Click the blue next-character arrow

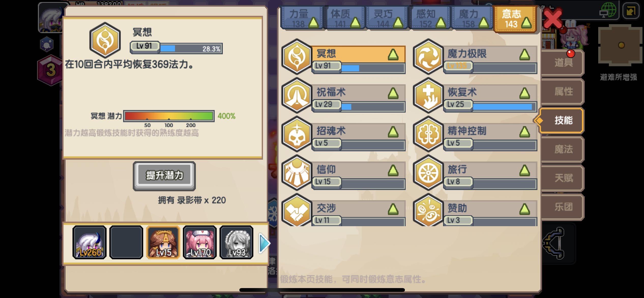pos(264,243)
